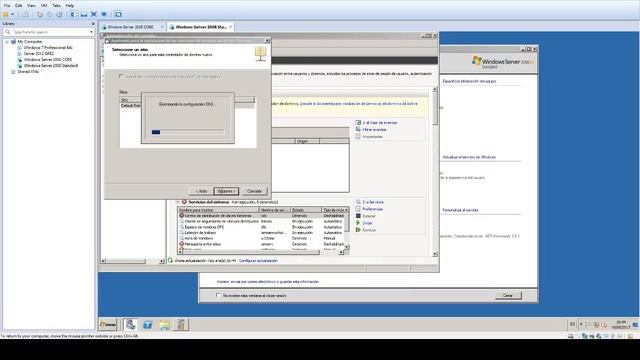
Task: Click the console view toolbar icon
Action: tap(118, 14)
